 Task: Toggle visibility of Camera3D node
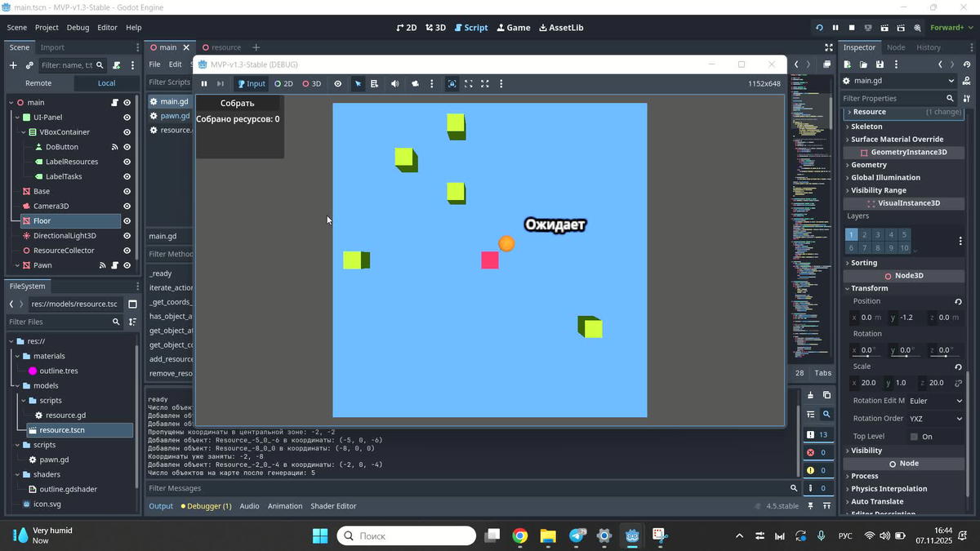[127, 207]
